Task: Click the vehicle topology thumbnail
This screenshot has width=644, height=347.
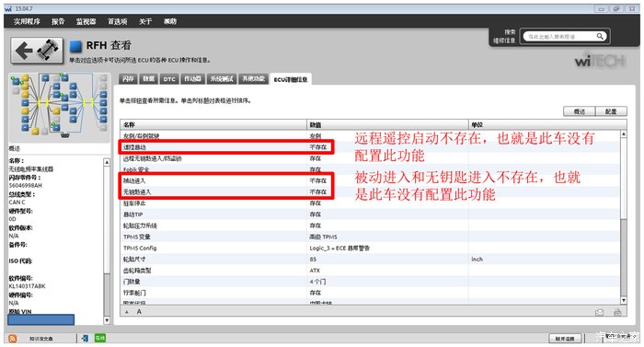Action: (x=59, y=107)
